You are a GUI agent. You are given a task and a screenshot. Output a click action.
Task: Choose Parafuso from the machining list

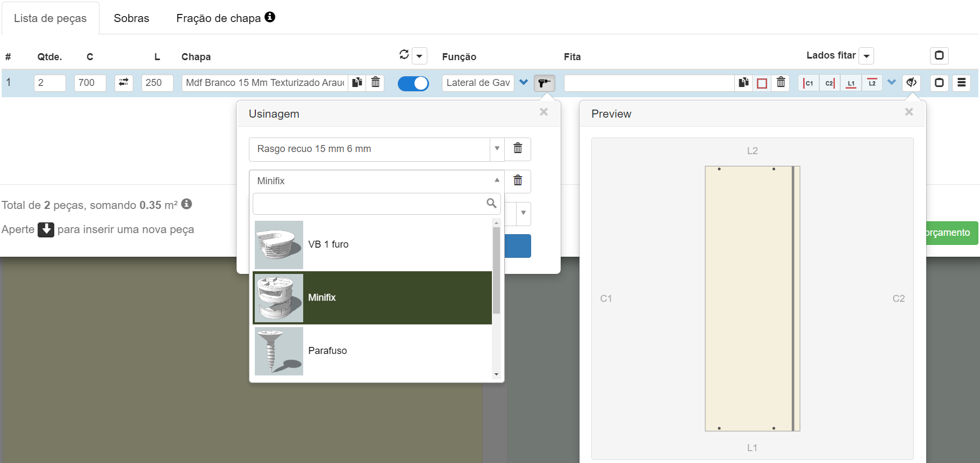click(x=327, y=351)
